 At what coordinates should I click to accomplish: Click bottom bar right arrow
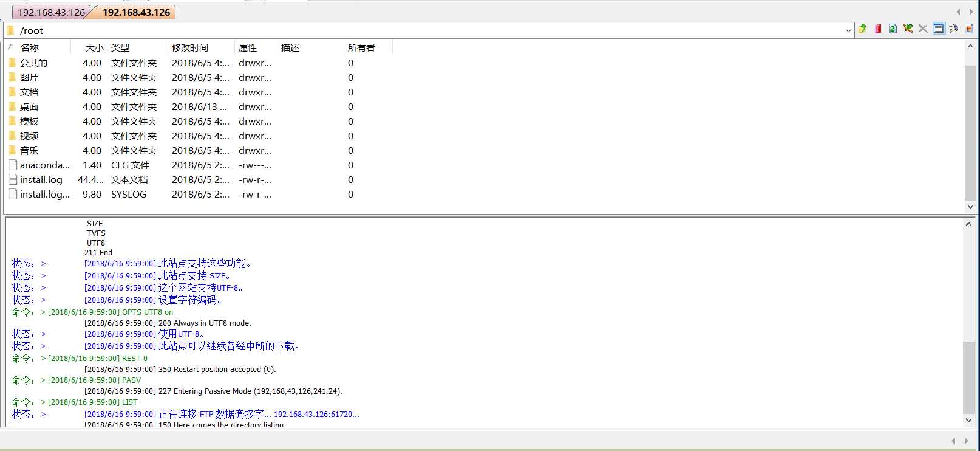(966, 441)
